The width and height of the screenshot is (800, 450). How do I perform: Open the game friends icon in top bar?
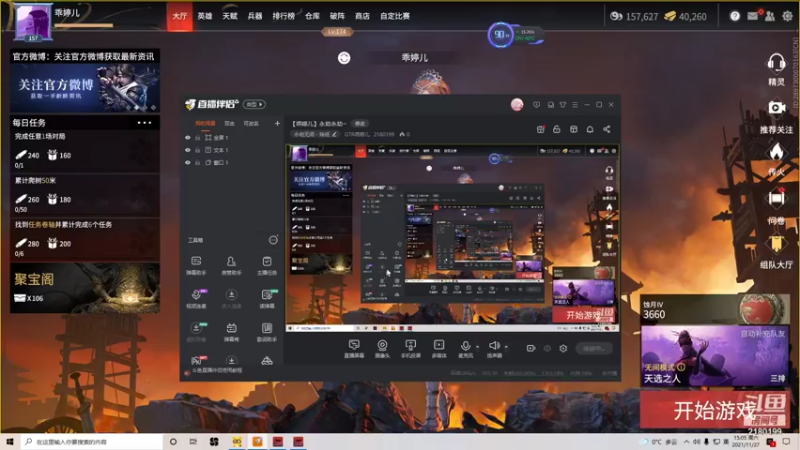coord(770,16)
